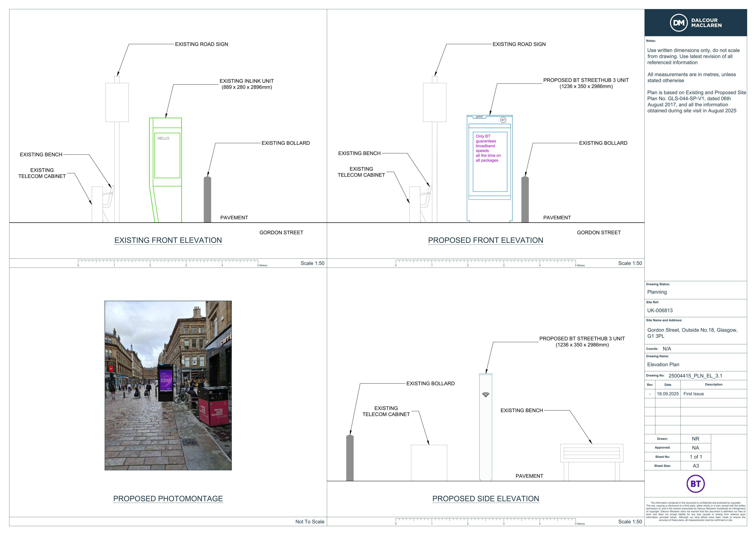Image resolution: width=756 pixels, height=535 pixels.
Task: Click the Wi-Fi symbol on the side elevation unit
Action: tap(486, 395)
